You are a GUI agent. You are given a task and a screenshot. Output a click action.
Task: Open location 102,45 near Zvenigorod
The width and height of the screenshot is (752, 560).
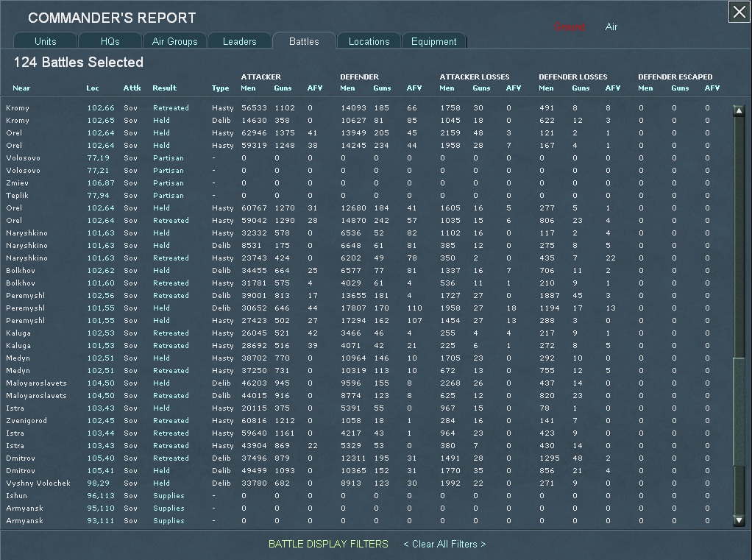coord(101,420)
